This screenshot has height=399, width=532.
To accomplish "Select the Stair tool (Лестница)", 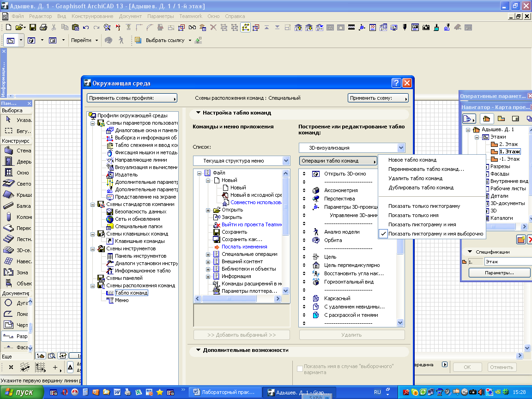I will click(16, 239).
